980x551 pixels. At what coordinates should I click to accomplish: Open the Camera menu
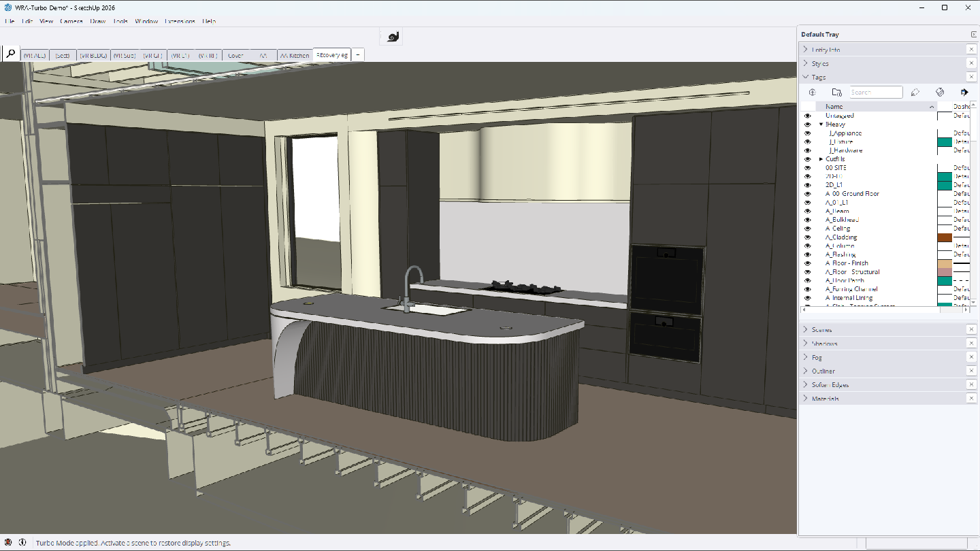tap(71, 21)
